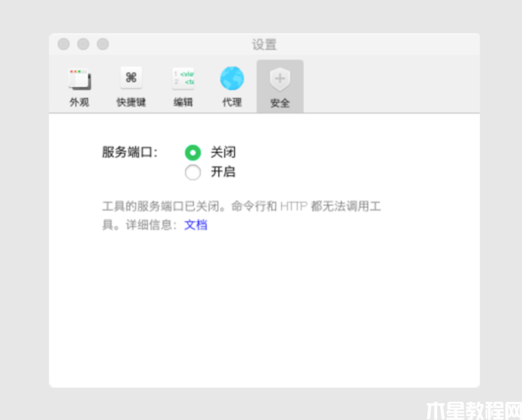
Task: Open the 外观 appearance settings tab
Action: [79, 87]
